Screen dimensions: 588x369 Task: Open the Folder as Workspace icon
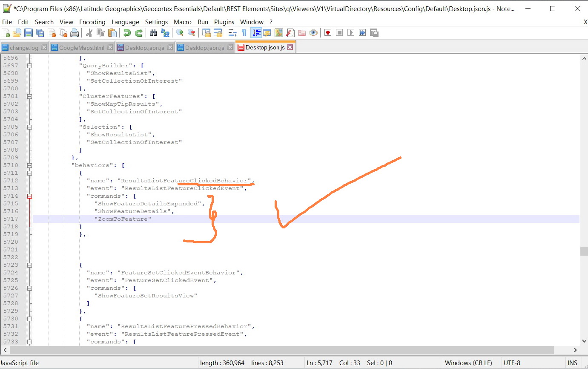[x=302, y=33]
